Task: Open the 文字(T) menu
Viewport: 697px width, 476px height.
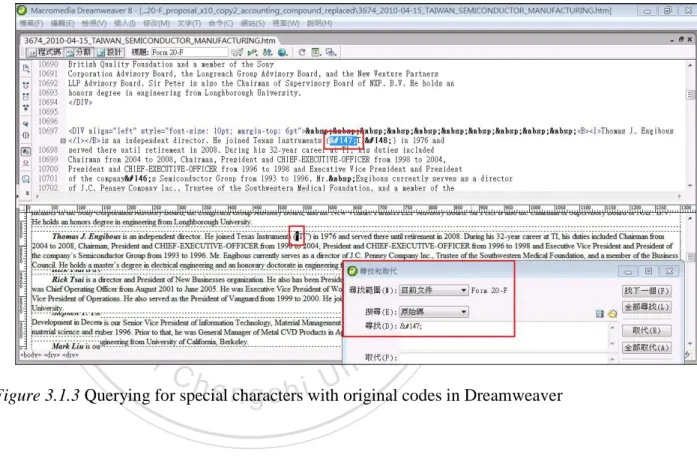Action: point(189,23)
